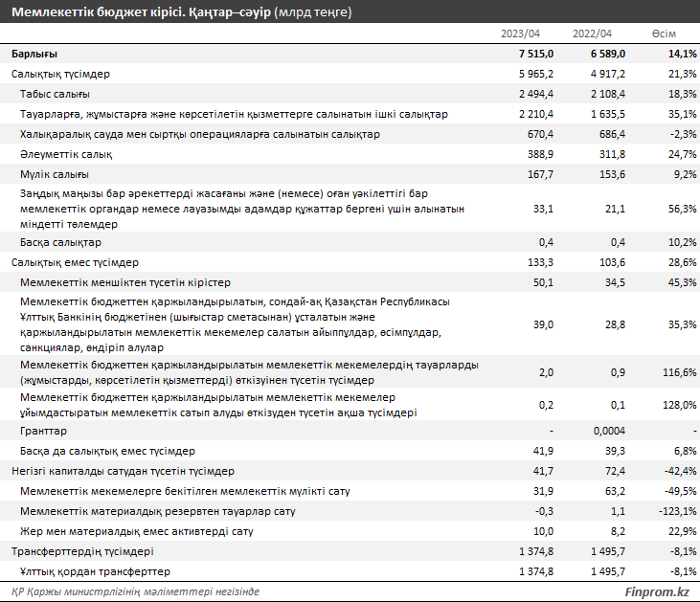The width and height of the screenshot is (700, 602).
Task: Select the Әлеуметтік салық row label
Action: tap(67, 154)
